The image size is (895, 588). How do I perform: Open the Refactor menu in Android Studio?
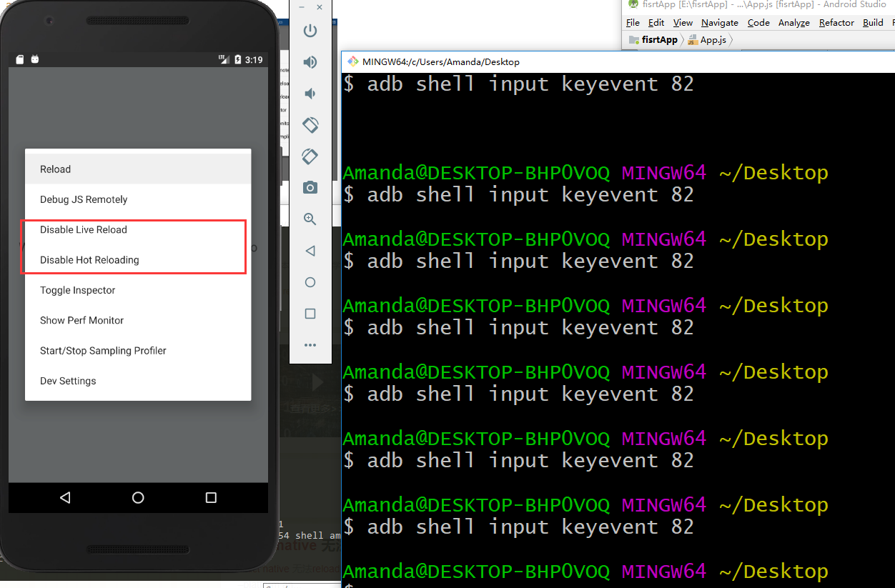tap(836, 23)
